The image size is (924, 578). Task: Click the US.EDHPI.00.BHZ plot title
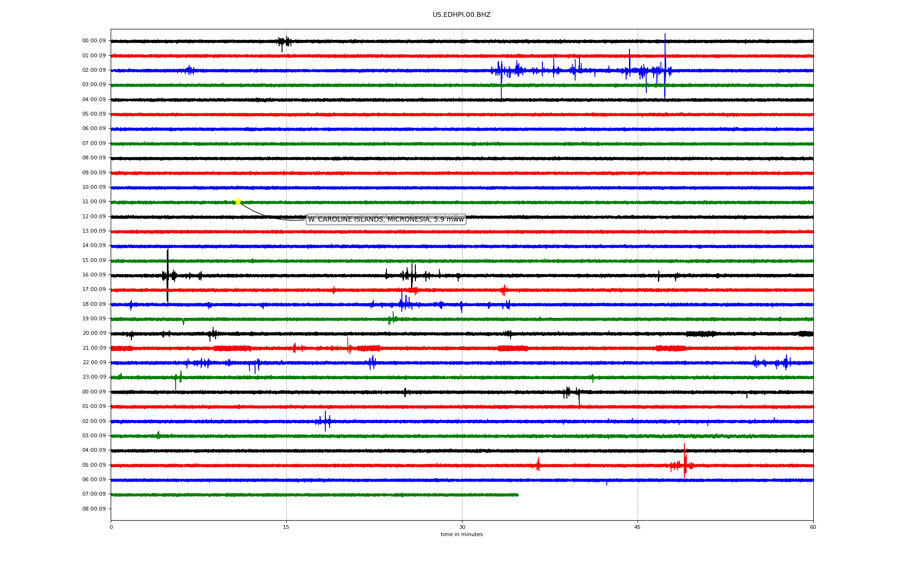461,15
